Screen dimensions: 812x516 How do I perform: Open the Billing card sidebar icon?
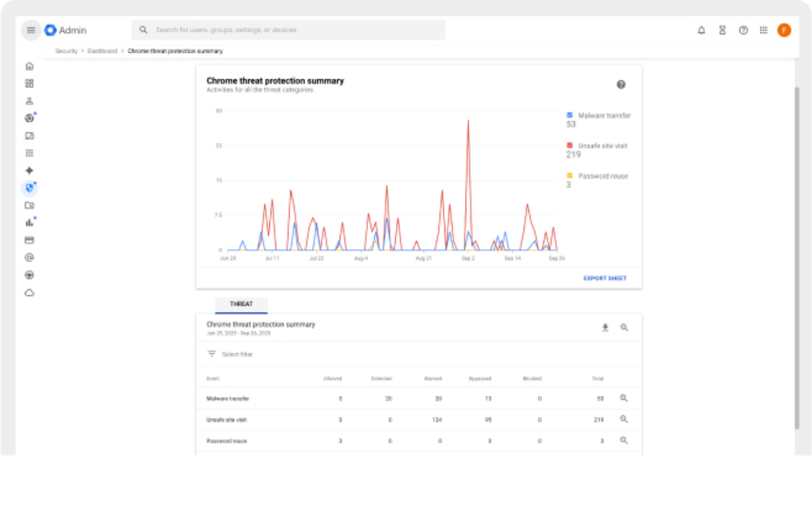[x=29, y=240]
